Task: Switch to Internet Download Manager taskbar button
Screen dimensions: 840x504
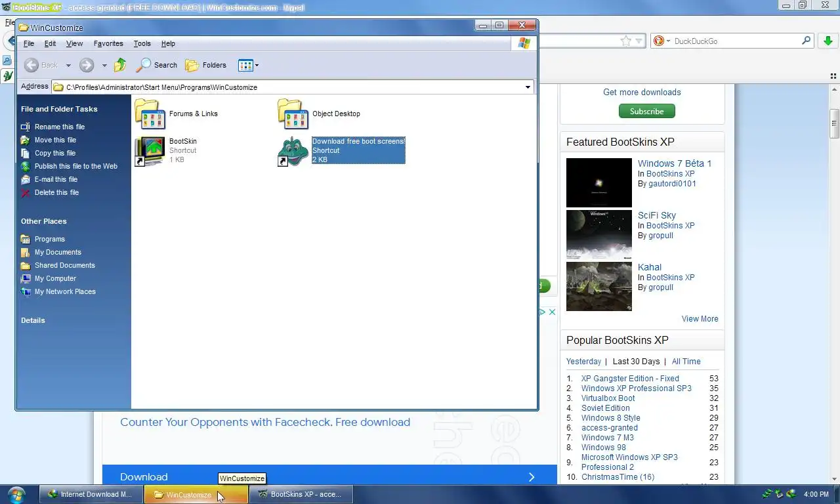Action: (91, 495)
